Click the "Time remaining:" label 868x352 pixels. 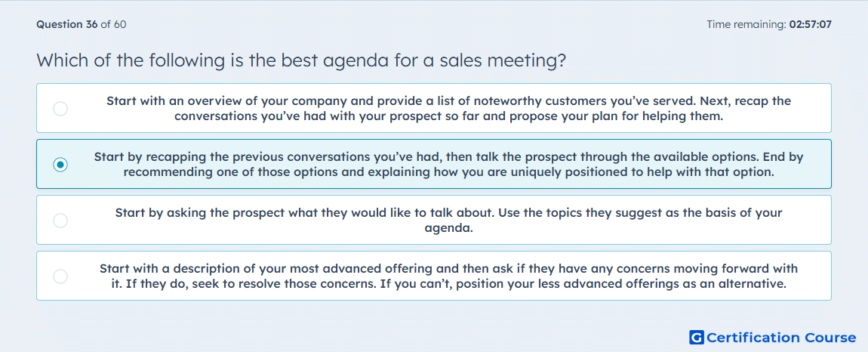tap(746, 24)
